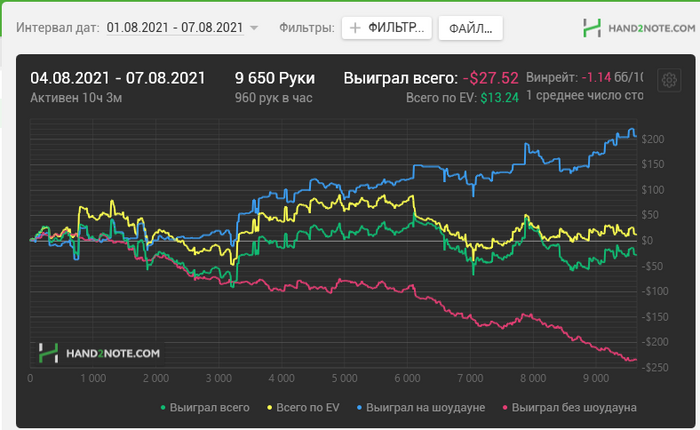Click the Фильтры: label
This screenshot has height=430, width=700.
[x=307, y=28]
